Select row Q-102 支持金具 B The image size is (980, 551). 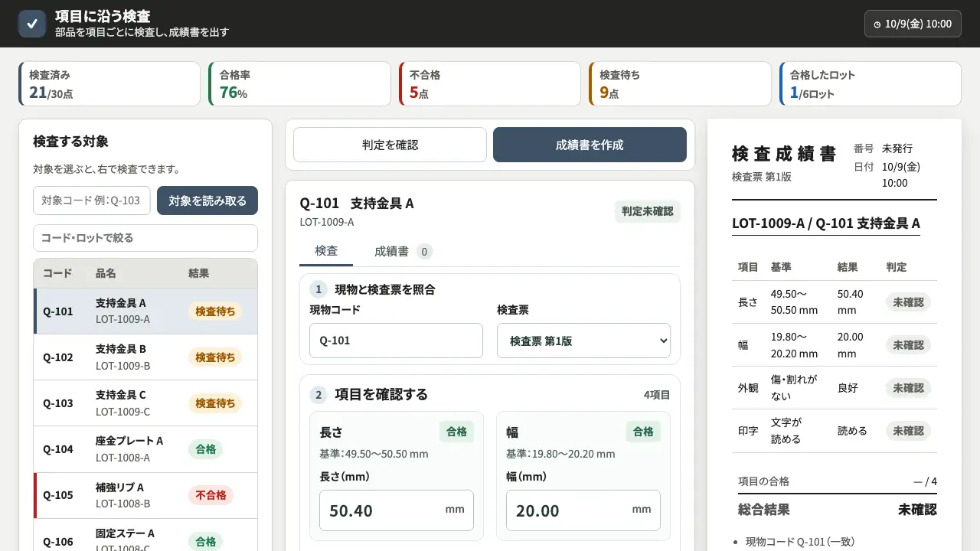click(145, 357)
